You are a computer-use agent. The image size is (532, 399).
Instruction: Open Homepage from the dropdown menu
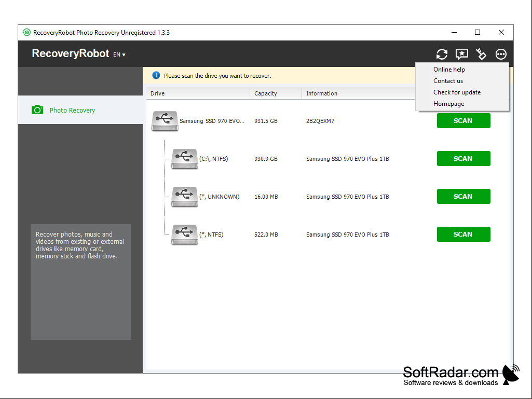pyautogui.click(x=448, y=104)
